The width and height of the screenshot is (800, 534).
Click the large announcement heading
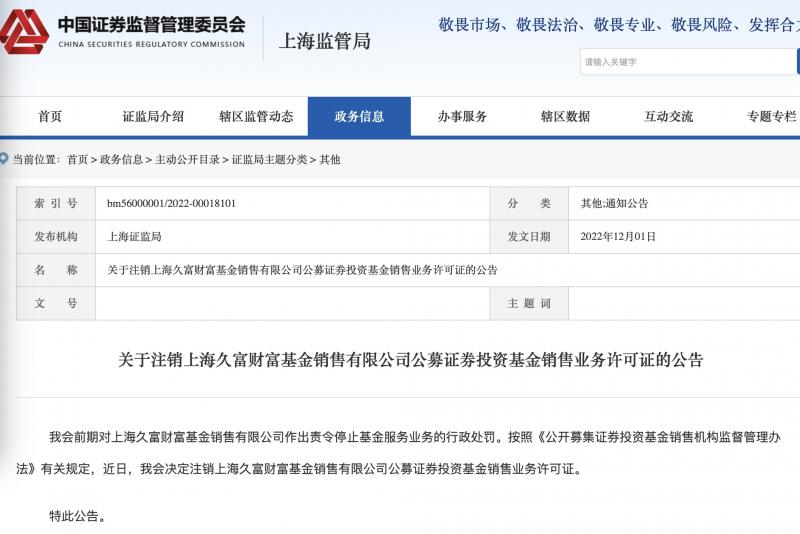(x=411, y=360)
